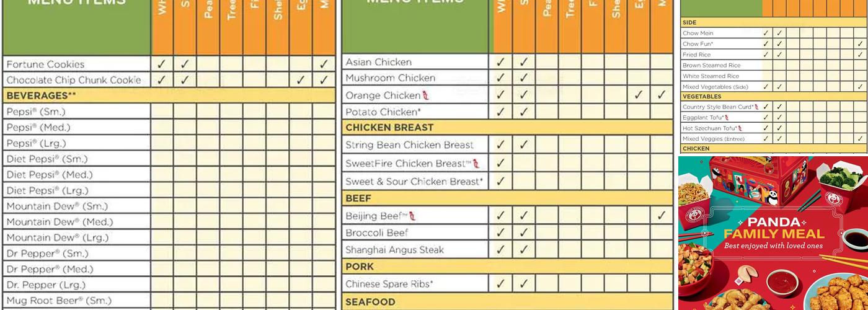Click the Mug Root Beer (Sm.) item
Image resolution: width=868 pixels, height=310 pixels.
pyautogui.click(x=59, y=301)
